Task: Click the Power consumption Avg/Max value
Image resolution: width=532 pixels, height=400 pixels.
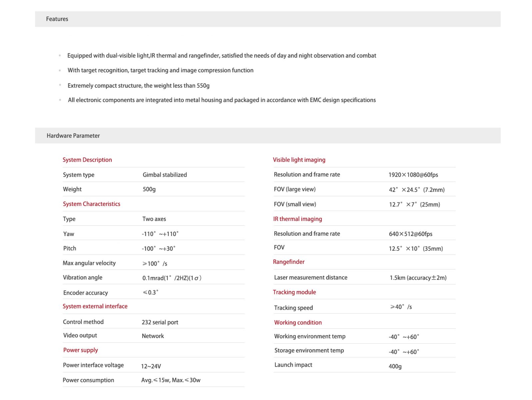Action: [x=171, y=380]
